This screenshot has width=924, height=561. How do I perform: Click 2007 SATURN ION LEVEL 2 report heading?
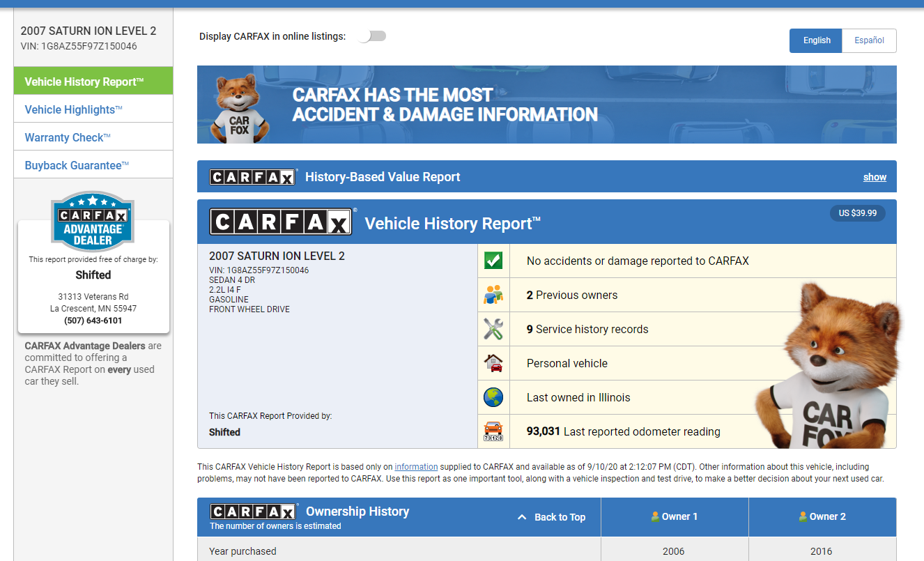[277, 256]
